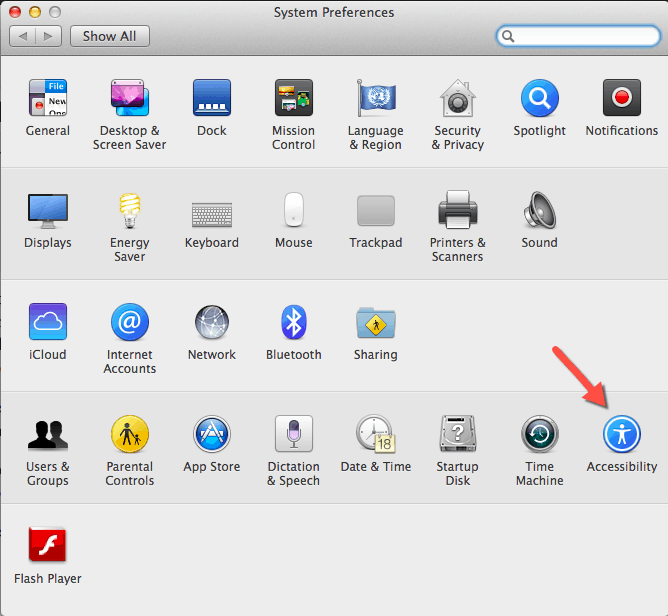Close the System Preferences window
This screenshot has height=616, width=668.
click(x=15, y=12)
